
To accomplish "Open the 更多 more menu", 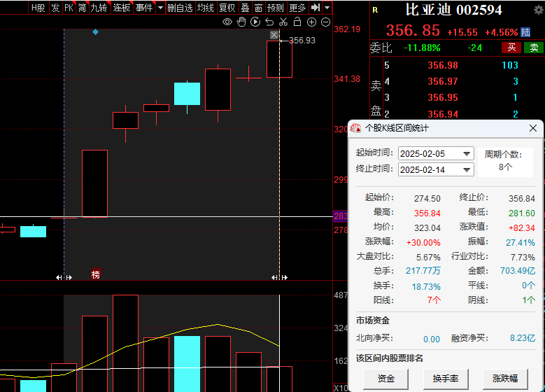I will (x=297, y=8).
